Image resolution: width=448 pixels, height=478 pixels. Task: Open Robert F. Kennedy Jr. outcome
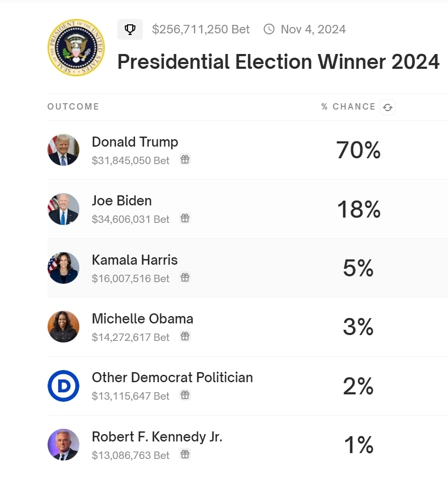tap(157, 437)
